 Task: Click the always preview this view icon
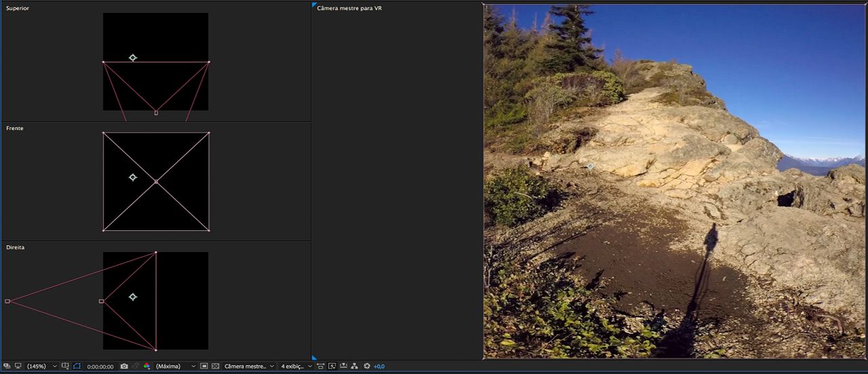(x=7, y=366)
